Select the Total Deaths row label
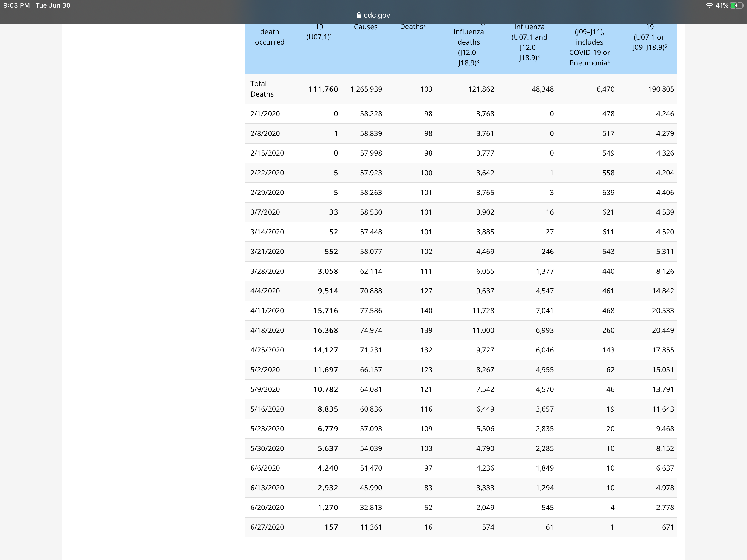 click(262, 89)
